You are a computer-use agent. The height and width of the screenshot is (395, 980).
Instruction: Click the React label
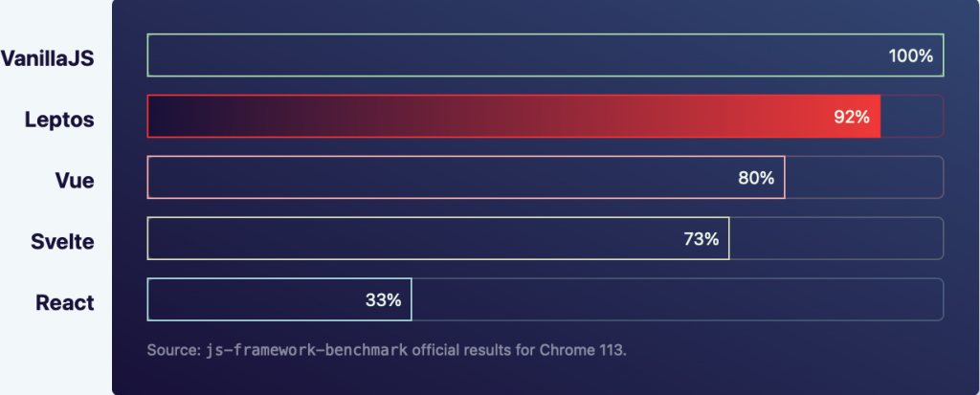click(x=65, y=302)
